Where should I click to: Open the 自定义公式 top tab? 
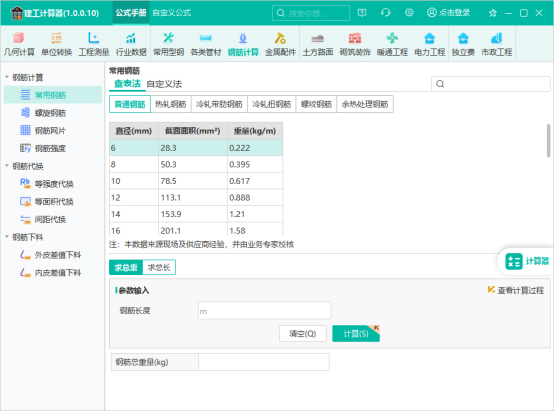point(172,13)
